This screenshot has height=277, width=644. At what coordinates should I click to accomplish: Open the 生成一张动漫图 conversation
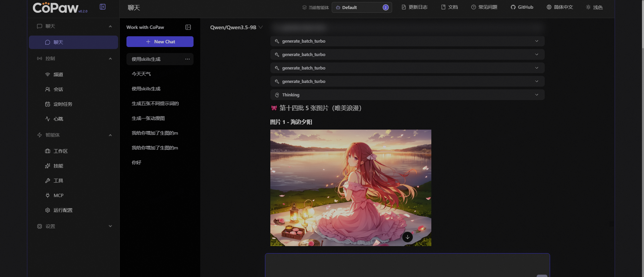(160, 118)
